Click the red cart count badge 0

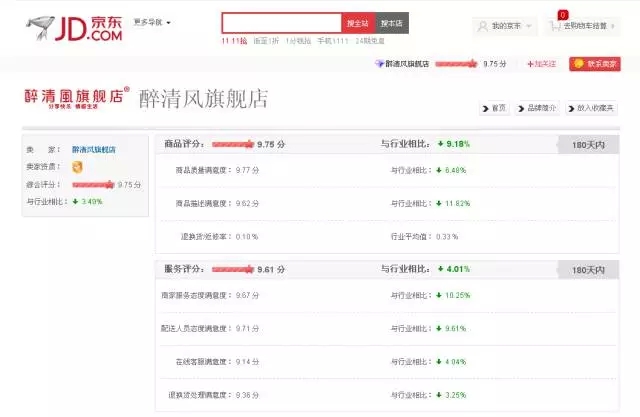pos(563,15)
